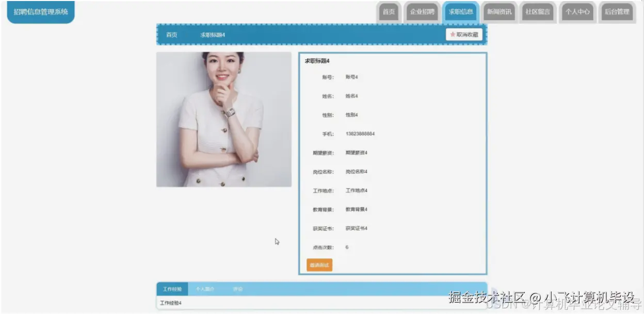Viewport: 644px width, 314px height.
Task: Click the 手机: field label
Action: click(328, 134)
